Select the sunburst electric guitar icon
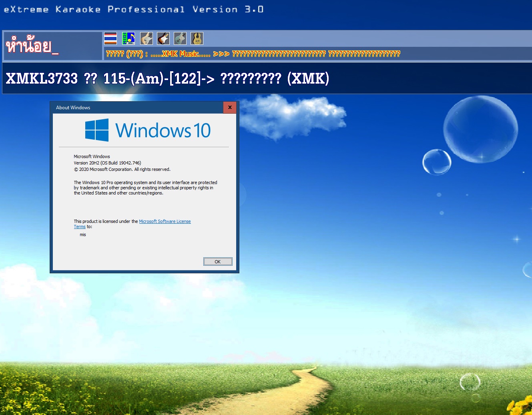Image resolution: width=532 pixels, height=415 pixels. [163, 38]
